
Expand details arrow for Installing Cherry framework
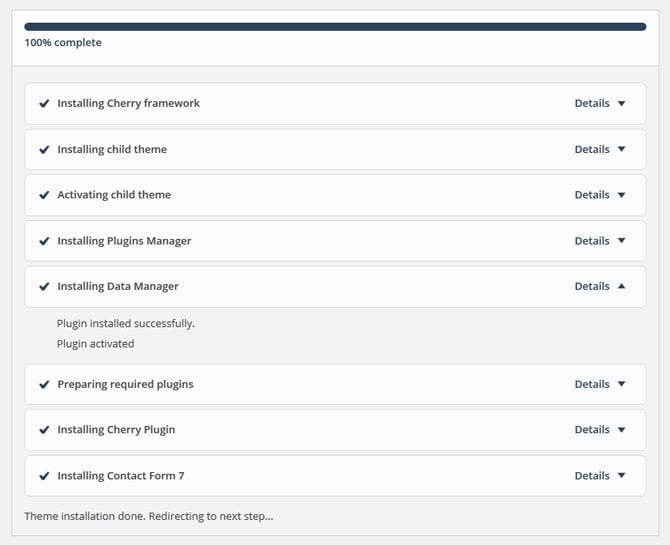click(x=621, y=104)
